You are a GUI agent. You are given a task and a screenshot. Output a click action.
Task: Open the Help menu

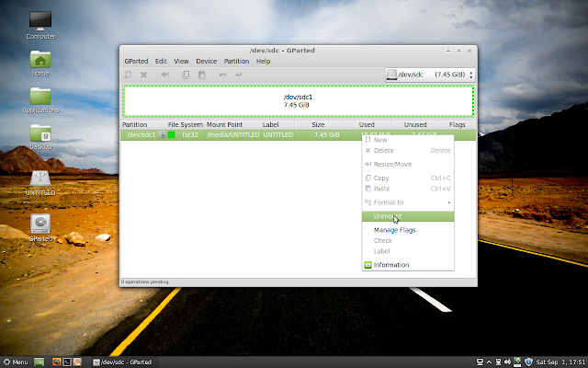tap(264, 62)
